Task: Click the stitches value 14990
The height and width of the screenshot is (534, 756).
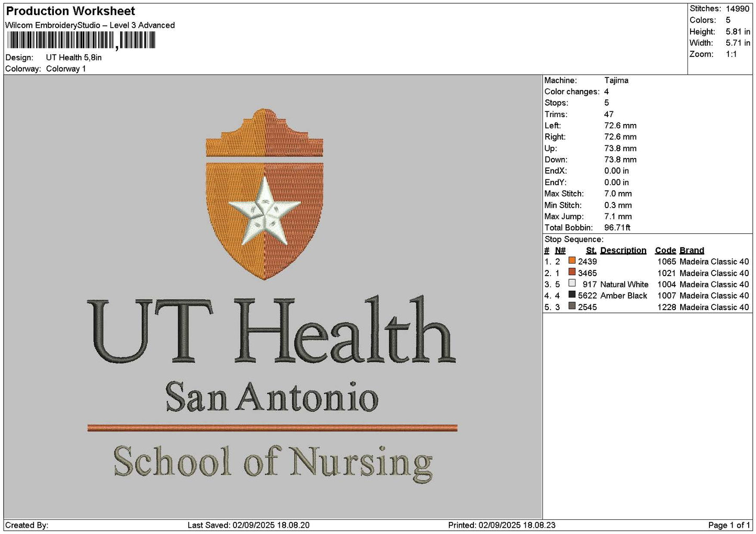Action: click(x=738, y=9)
